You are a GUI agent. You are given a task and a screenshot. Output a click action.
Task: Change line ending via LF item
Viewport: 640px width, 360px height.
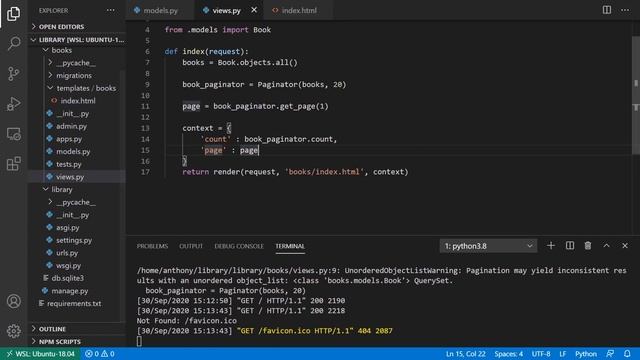click(562, 354)
